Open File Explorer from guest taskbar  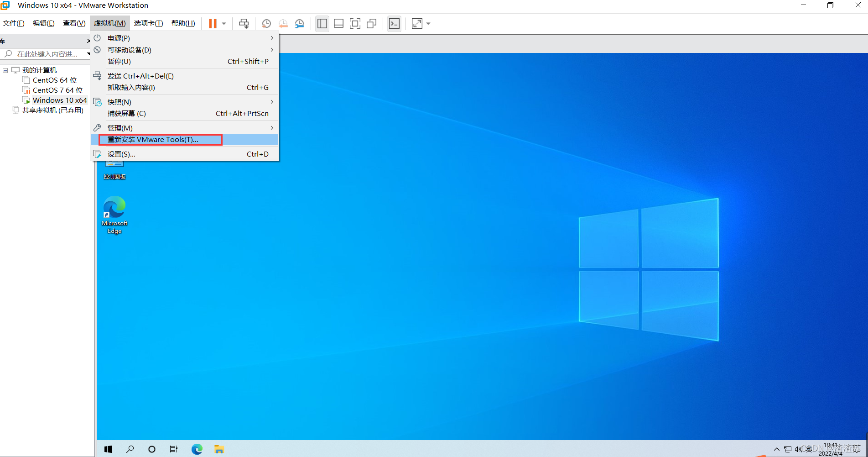[219, 449]
